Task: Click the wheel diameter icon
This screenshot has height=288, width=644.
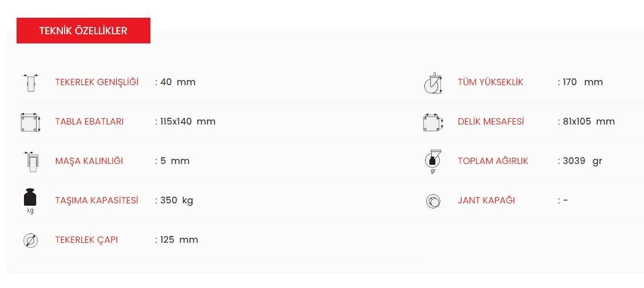Action: 31,241
